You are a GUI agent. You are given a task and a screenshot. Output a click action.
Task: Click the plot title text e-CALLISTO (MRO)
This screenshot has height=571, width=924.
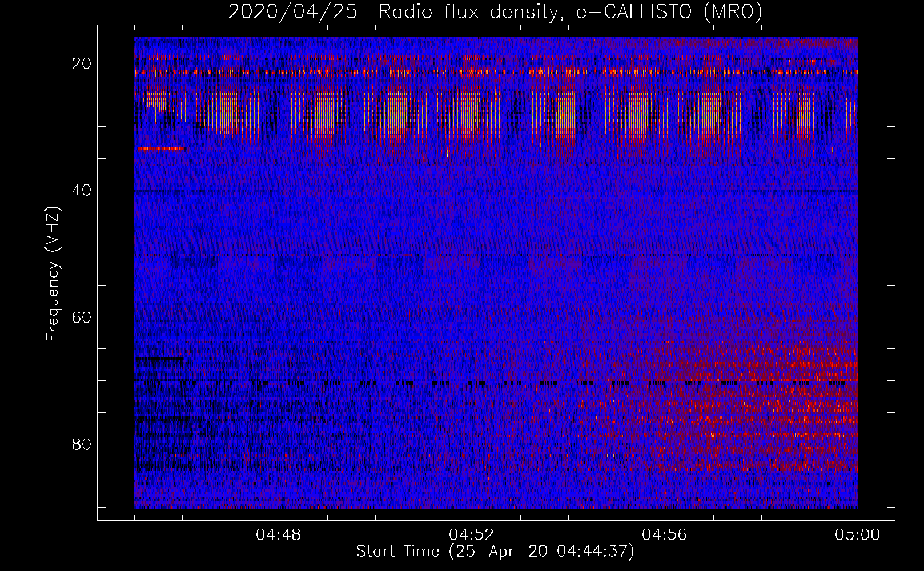pyautogui.click(x=669, y=11)
